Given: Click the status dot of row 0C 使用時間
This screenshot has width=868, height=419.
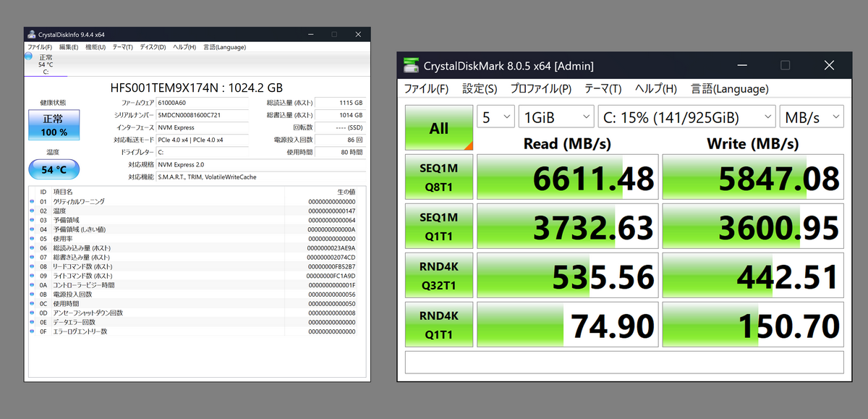Looking at the screenshot, I should tap(31, 304).
